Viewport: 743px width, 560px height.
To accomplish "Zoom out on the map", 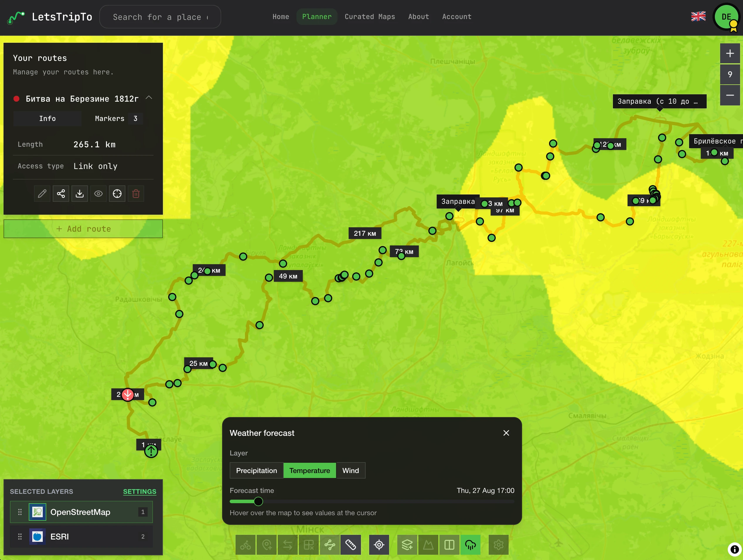I will tap(730, 95).
